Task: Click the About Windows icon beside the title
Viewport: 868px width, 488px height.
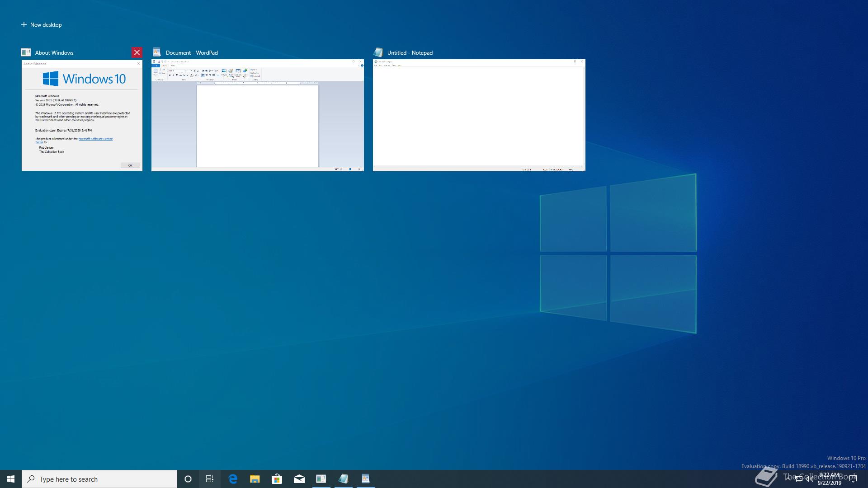Action: click(26, 52)
